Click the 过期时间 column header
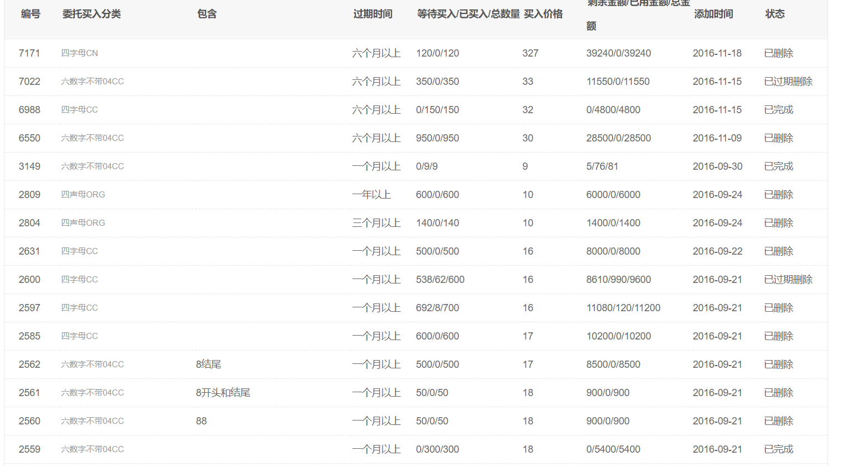The height and width of the screenshot is (466, 868). [372, 14]
